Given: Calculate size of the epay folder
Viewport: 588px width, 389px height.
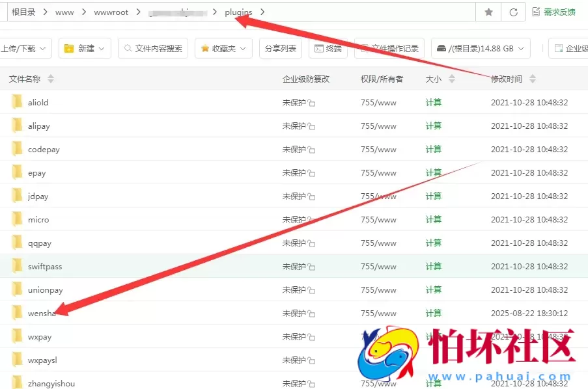Looking at the screenshot, I should pyautogui.click(x=433, y=172).
